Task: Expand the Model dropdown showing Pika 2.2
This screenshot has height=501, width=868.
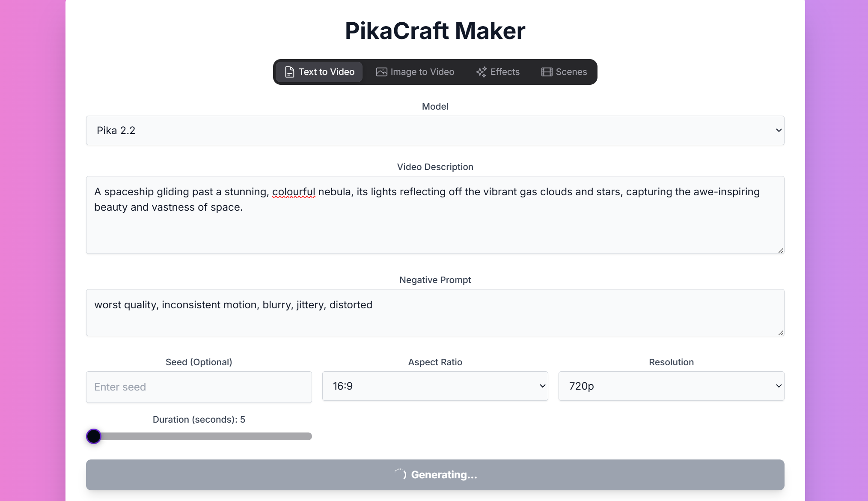Action: 435,130
